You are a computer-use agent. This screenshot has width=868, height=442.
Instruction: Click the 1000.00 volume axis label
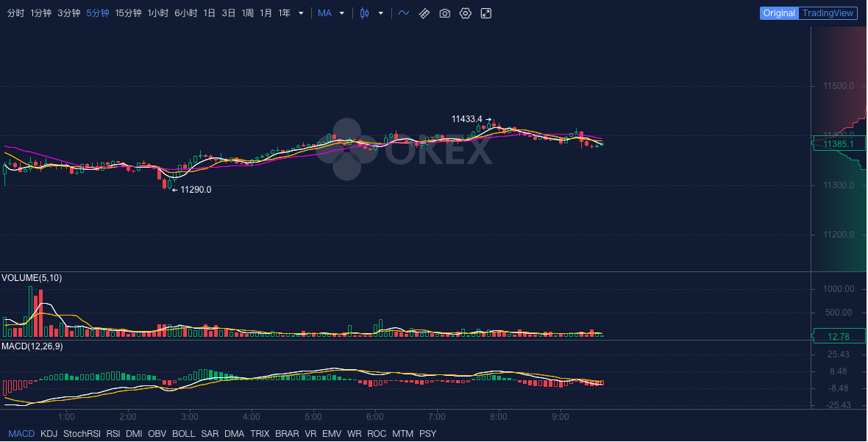point(838,289)
